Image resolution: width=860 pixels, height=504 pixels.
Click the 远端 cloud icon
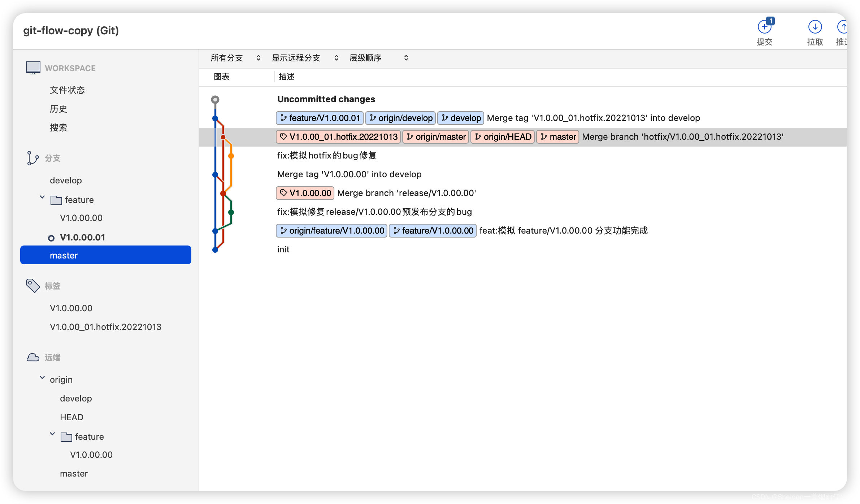point(33,357)
